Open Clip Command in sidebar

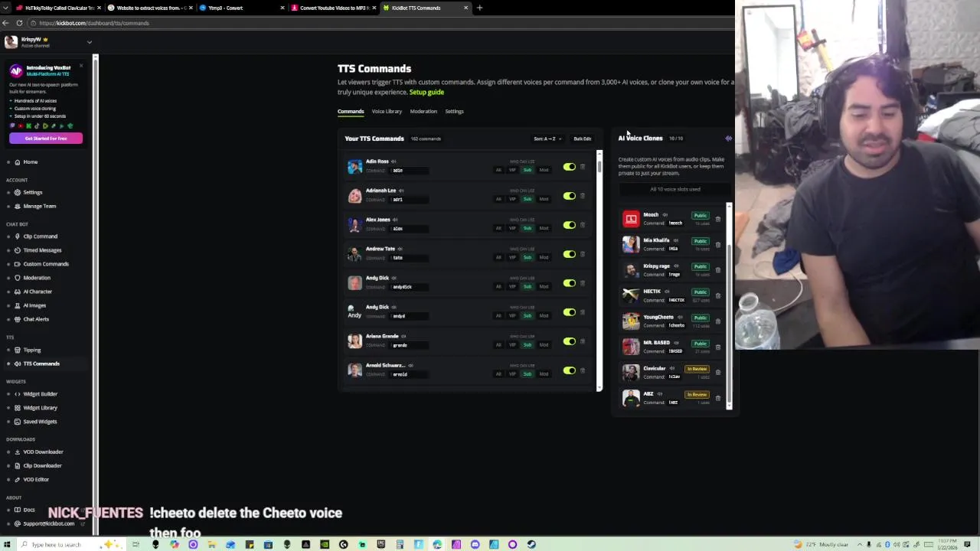coord(40,236)
